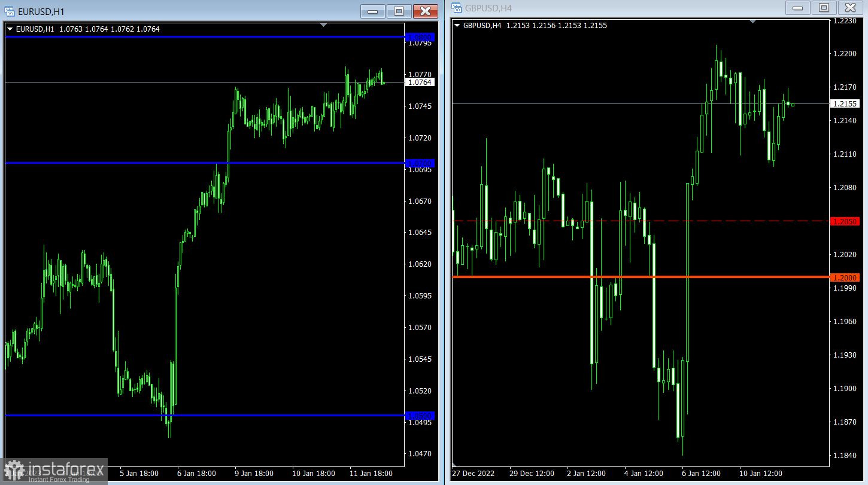Viewport: 868px width, 485px height.
Task: Select the red 1.2050 level label on GBPUSD
Action: 845,221
